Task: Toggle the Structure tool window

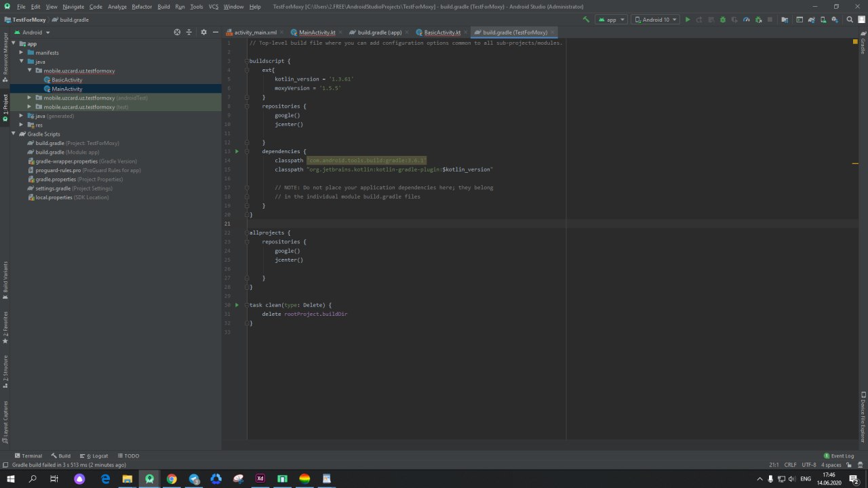Action: (x=5, y=371)
